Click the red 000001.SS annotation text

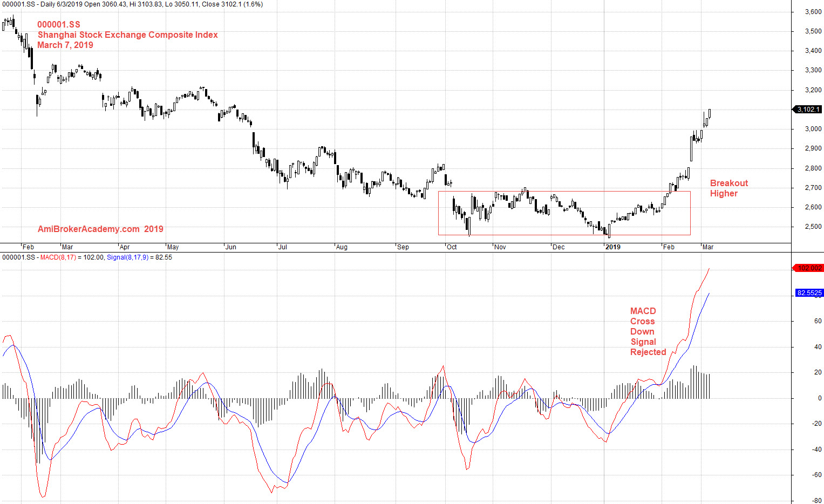(59, 24)
